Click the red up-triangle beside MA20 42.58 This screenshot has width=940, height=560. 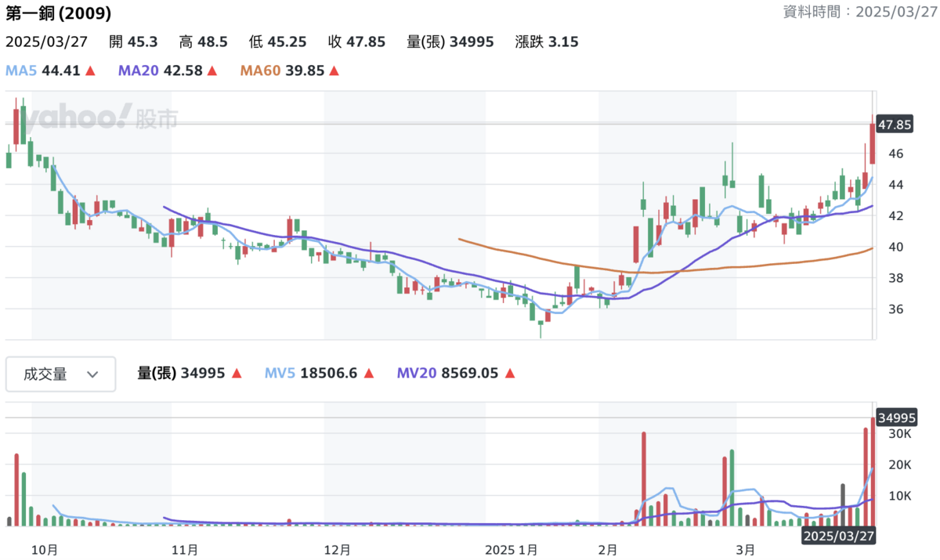click(x=209, y=71)
